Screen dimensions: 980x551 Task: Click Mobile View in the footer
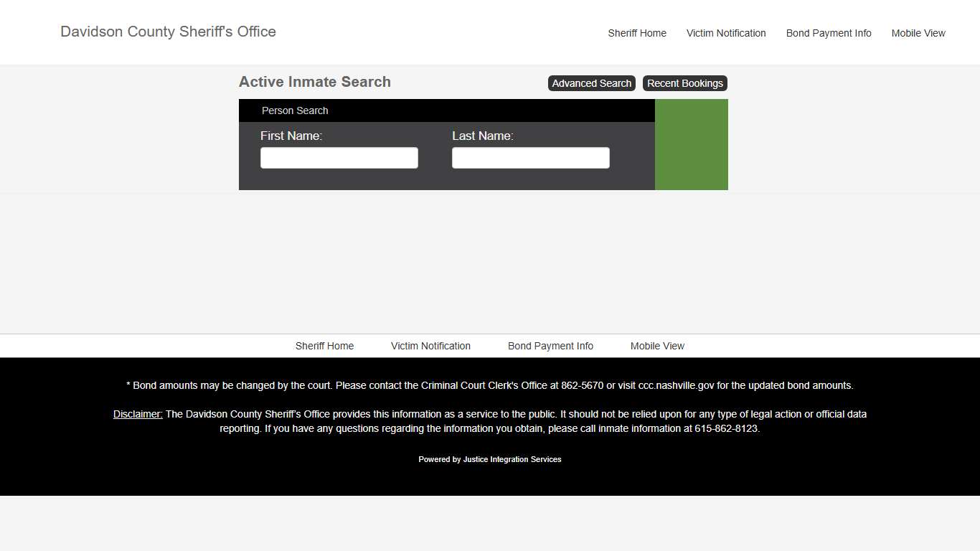point(657,346)
